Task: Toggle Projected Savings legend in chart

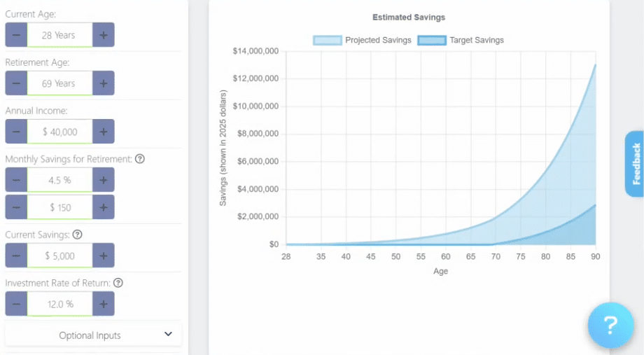Action: point(362,40)
